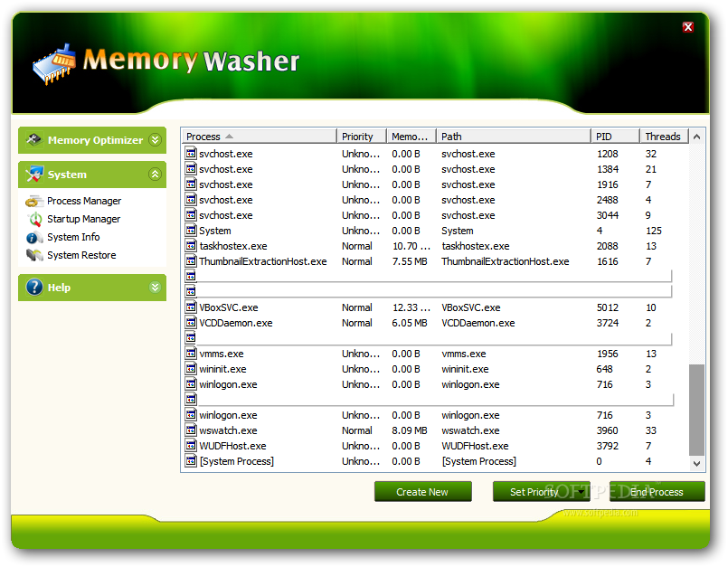Click icon of svchost.exe with PID 1916
Image resolution: width=728 pixels, height=567 pixels.
point(190,184)
